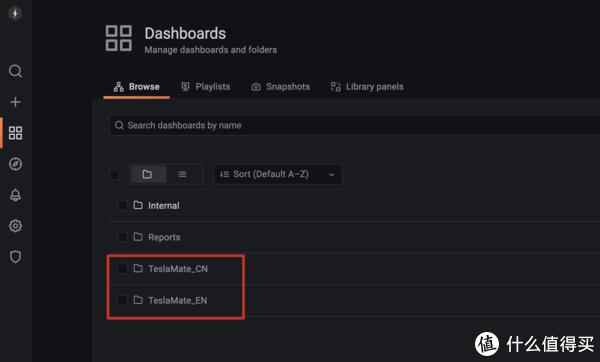Switch to the Playlists tab

click(x=206, y=87)
